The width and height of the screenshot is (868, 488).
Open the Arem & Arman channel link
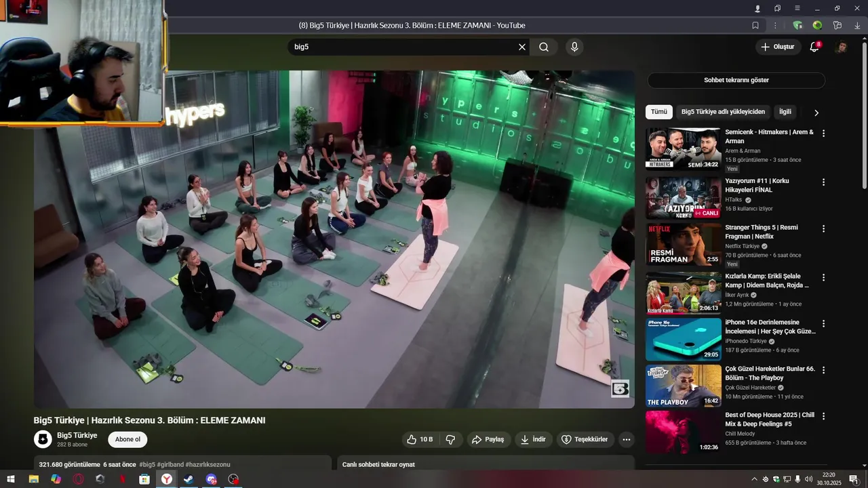point(743,150)
